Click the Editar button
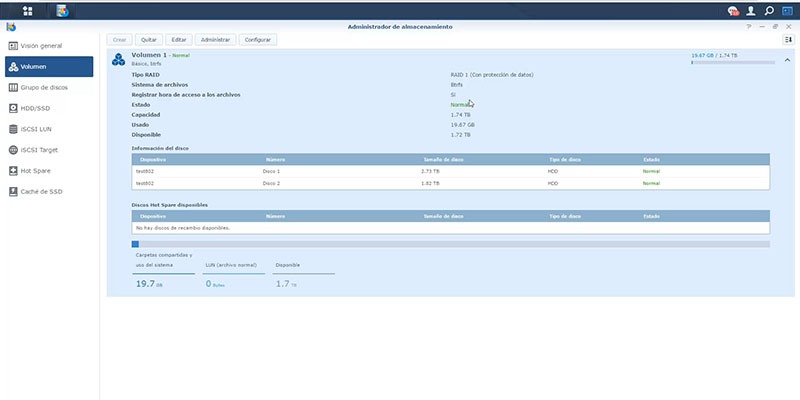The height and width of the screenshot is (400, 800). click(x=179, y=39)
